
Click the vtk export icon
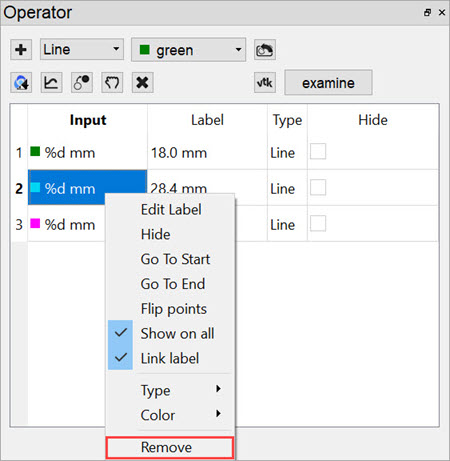click(x=265, y=82)
